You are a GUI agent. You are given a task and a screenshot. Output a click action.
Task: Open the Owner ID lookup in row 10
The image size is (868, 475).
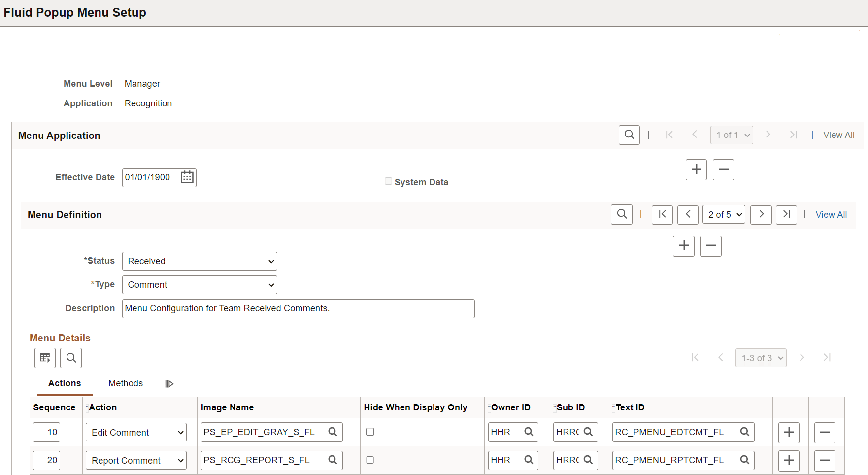529,432
